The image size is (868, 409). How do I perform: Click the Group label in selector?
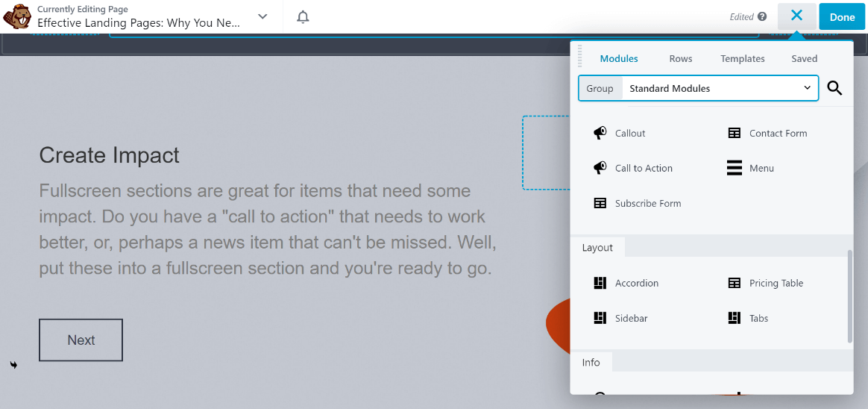tap(600, 88)
